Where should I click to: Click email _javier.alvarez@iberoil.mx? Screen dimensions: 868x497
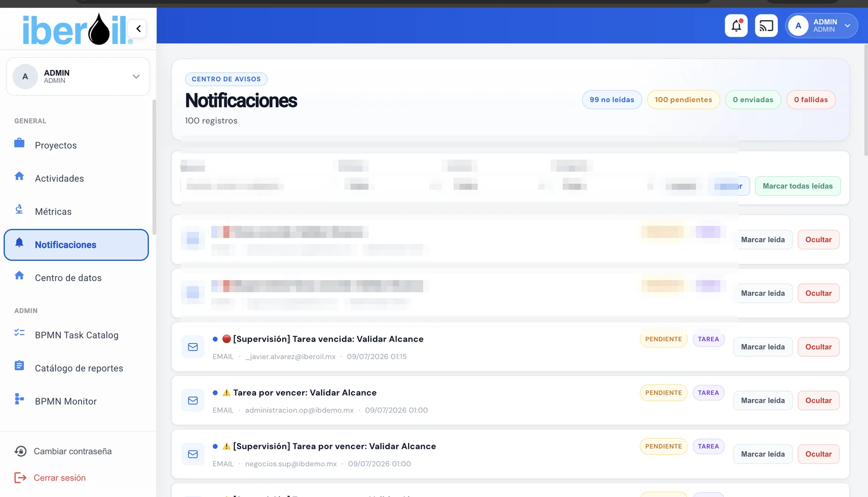(x=290, y=357)
